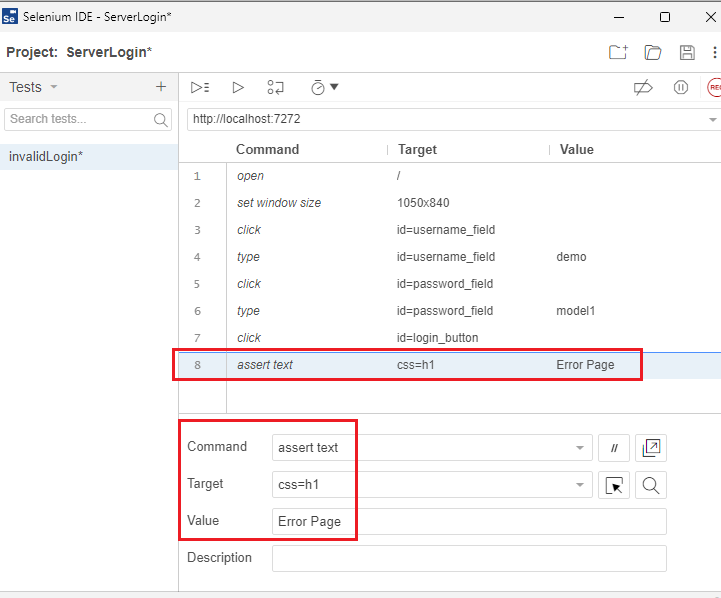Screen dimensions: 721x598
Task: Select row 7 click login_button
Action: [450, 338]
